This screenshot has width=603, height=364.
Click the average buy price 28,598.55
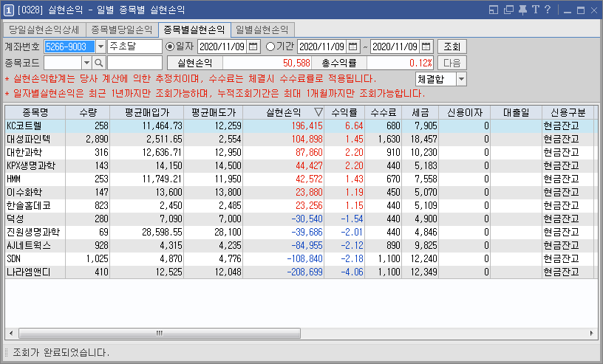coord(162,232)
